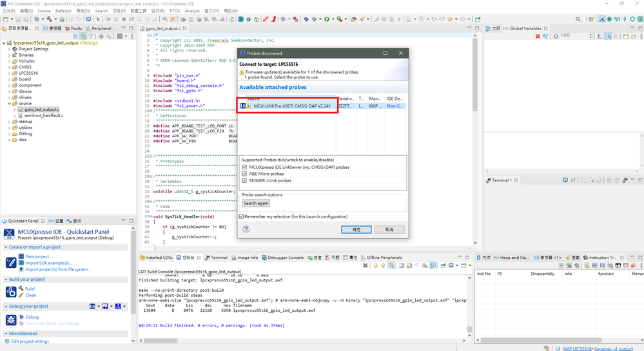Click the blue bug Debug icon in toolbar
The width and height of the screenshot is (644, 351).
coord(306,19)
